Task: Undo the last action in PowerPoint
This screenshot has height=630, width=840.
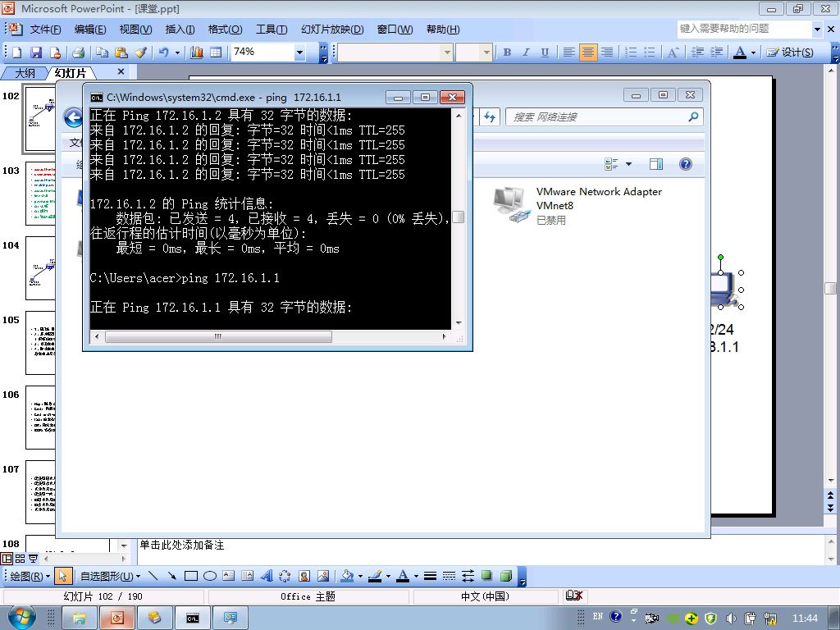Action: click(164, 52)
